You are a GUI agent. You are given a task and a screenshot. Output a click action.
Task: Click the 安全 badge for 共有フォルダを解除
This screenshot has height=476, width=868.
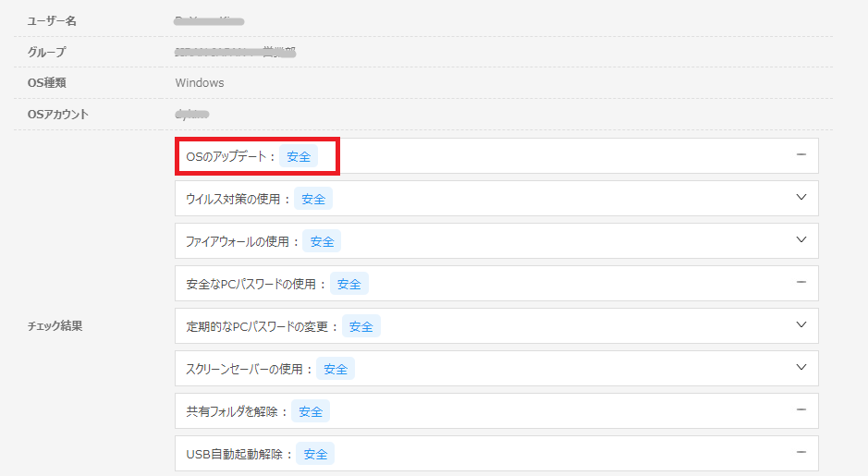pos(311,412)
